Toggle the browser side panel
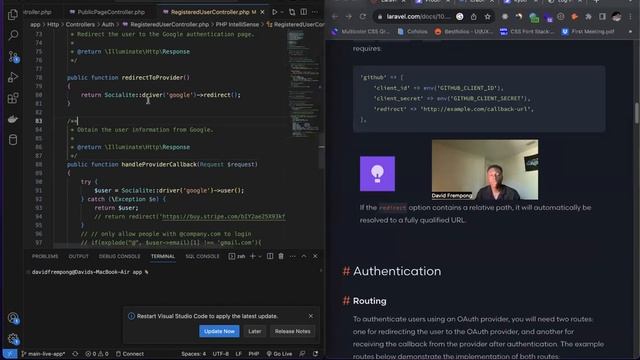The image size is (640, 360). pyautogui.click(x=602, y=17)
